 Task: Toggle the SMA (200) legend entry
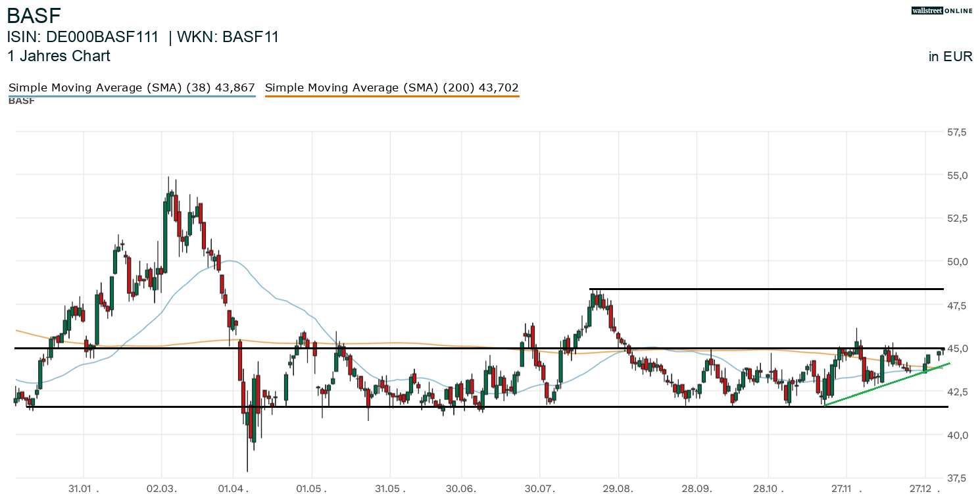391,87
